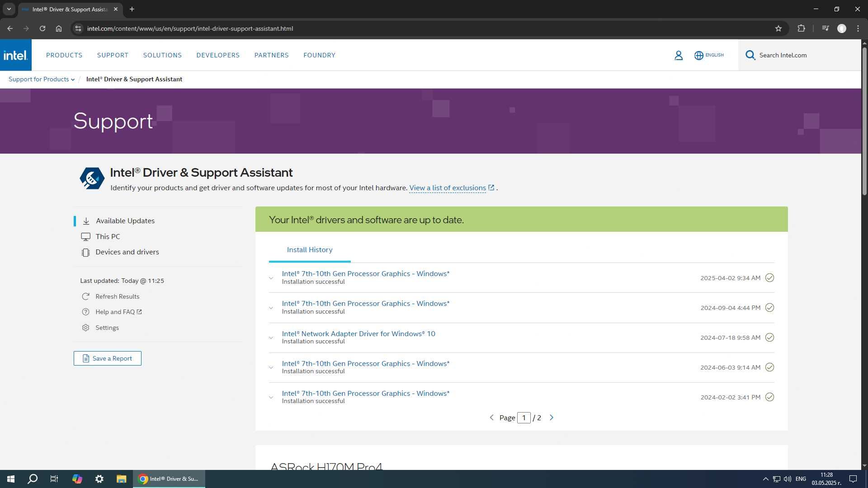The width and height of the screenshot is (868, 488).
Task: Show hidden system tray icons
Action: (765, 479)
